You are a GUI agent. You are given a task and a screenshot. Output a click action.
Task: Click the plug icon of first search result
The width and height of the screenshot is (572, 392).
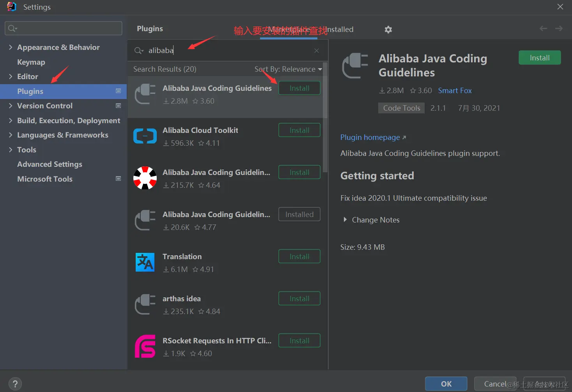point(145,94)
